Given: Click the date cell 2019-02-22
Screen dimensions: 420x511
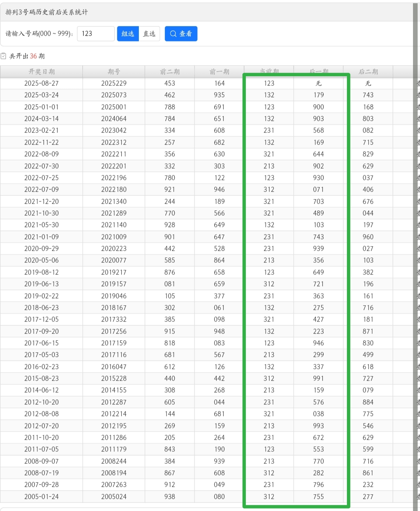Looking at the screenshot, I should pos(42,296).
